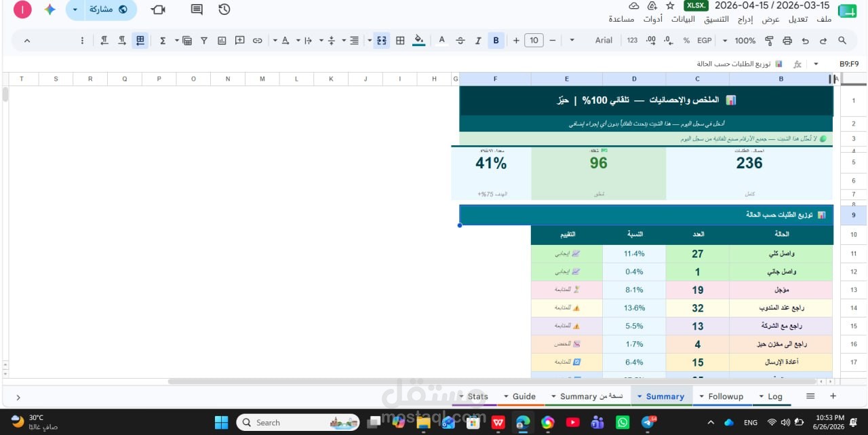The width and height of the screenshot is (868, 435).
Task: Open the ملف file menu
Action: [824, 19]
